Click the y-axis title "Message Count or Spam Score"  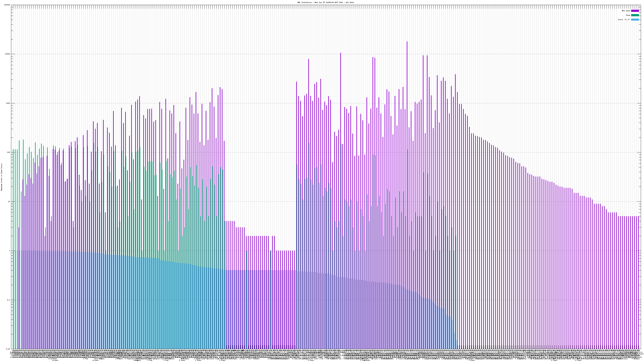pos(1,177)
